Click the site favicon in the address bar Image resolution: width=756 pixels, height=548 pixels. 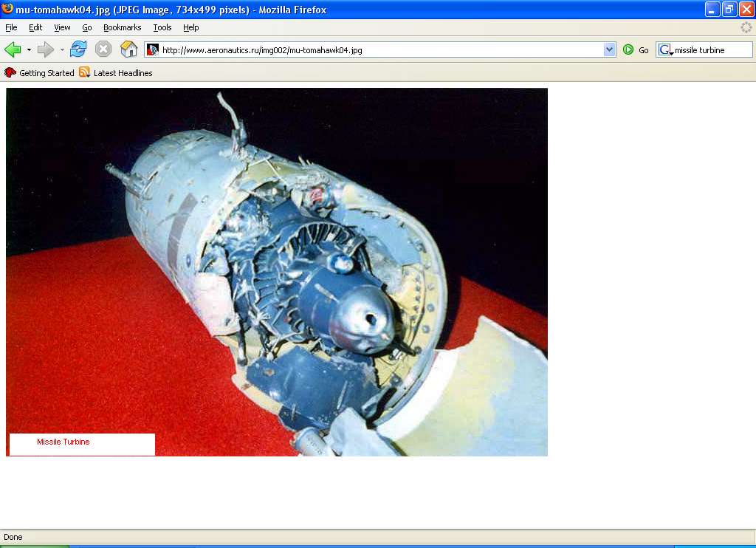click(152, 49)
